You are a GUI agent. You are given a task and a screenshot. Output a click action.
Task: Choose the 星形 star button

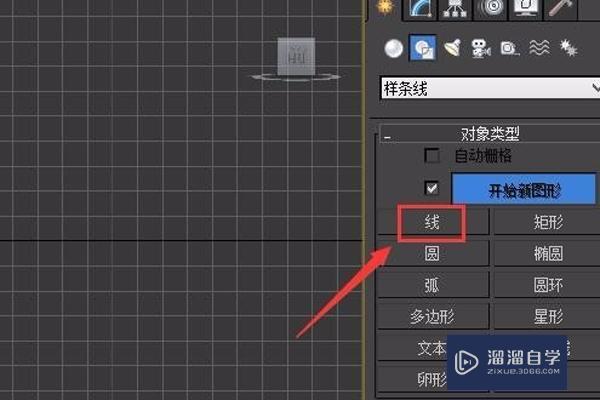coord(547,317)
